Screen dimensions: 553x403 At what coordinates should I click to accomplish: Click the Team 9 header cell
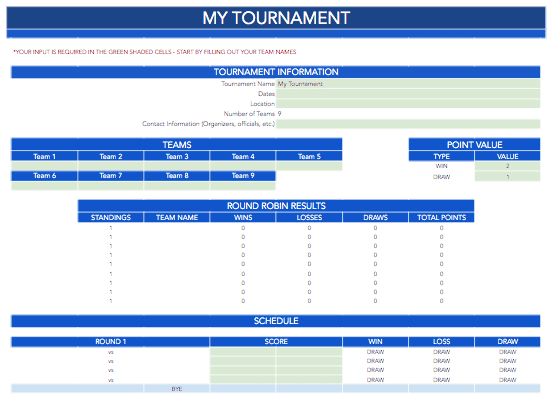pyautogui.click(x=243, y=176)
